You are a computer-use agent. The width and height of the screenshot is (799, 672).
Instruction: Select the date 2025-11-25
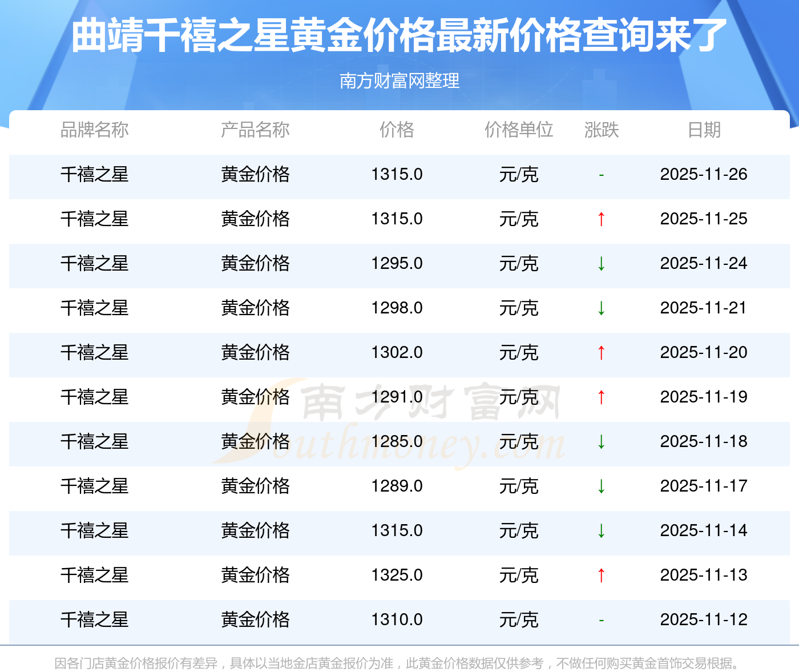tap(704, 219)
